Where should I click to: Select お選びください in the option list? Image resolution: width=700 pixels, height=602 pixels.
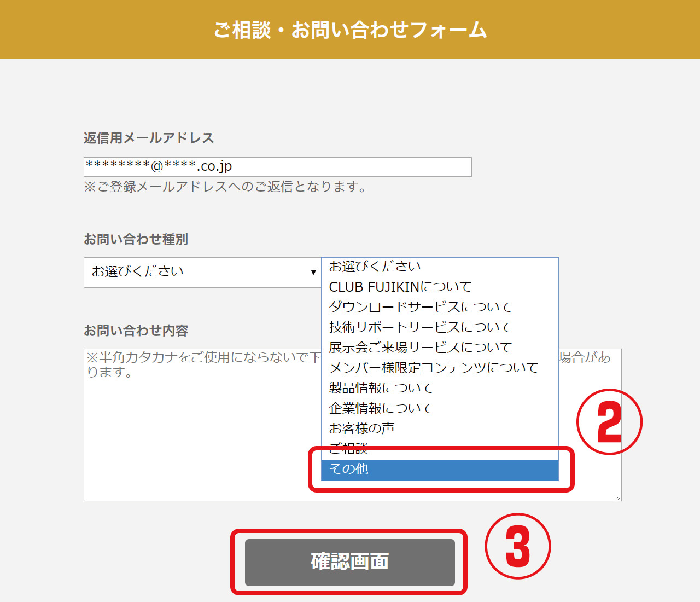(375, 267)
